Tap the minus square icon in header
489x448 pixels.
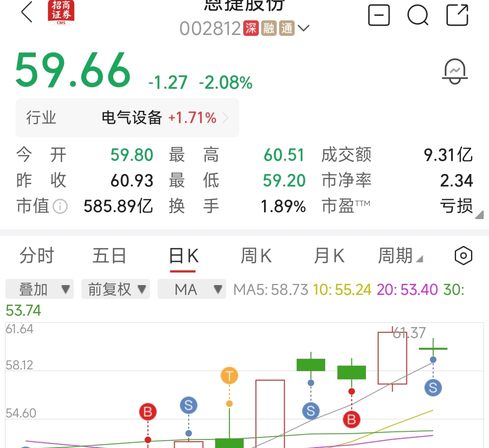[x=379, y=15]
